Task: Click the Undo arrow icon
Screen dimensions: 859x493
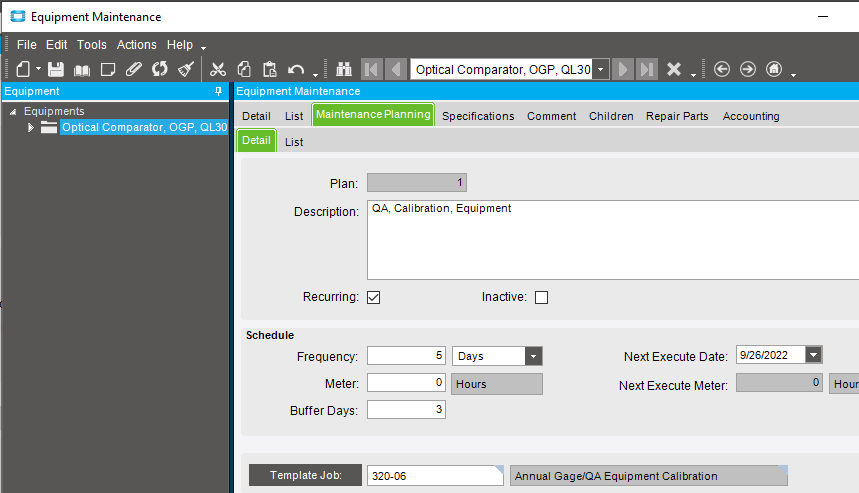Action: (296, 69)
